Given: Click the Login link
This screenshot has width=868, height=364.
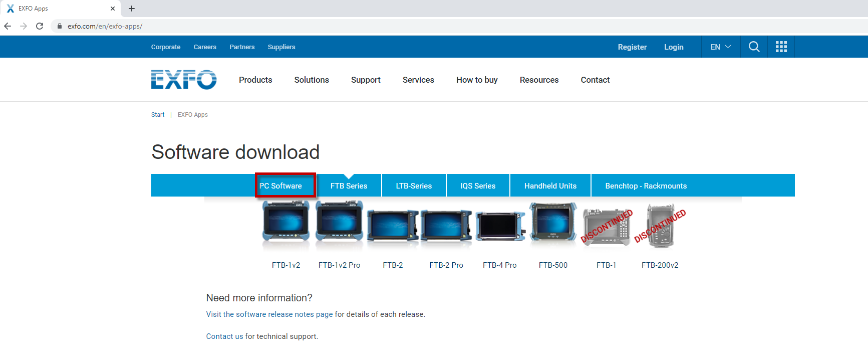Looking at the screenshot, I should pos(674,47).
